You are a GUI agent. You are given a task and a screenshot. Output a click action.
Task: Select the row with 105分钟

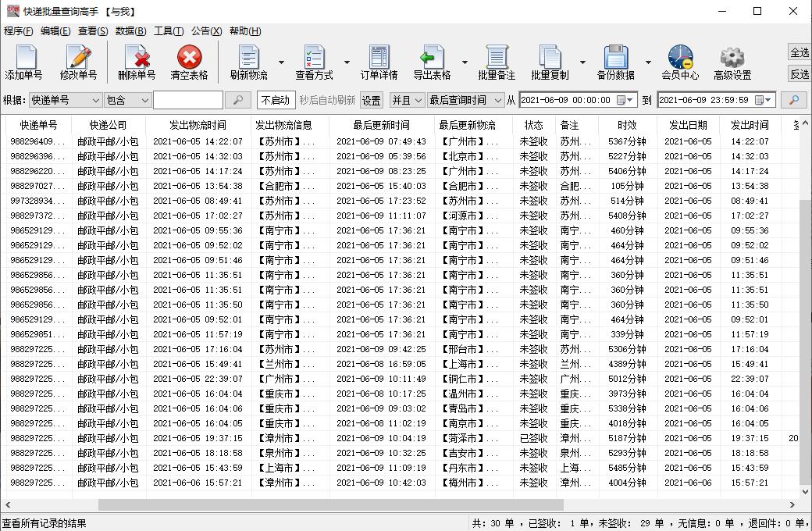coord(401,186)
